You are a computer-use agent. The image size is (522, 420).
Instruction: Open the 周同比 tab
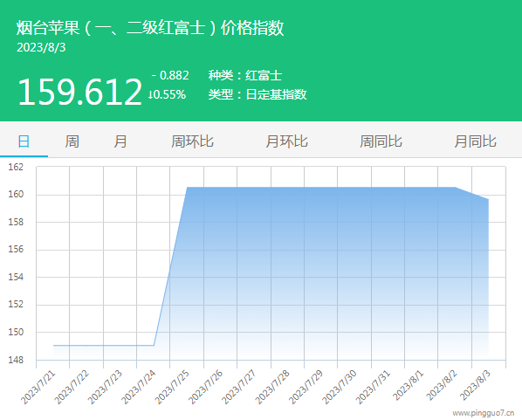[x=381, y=141]
